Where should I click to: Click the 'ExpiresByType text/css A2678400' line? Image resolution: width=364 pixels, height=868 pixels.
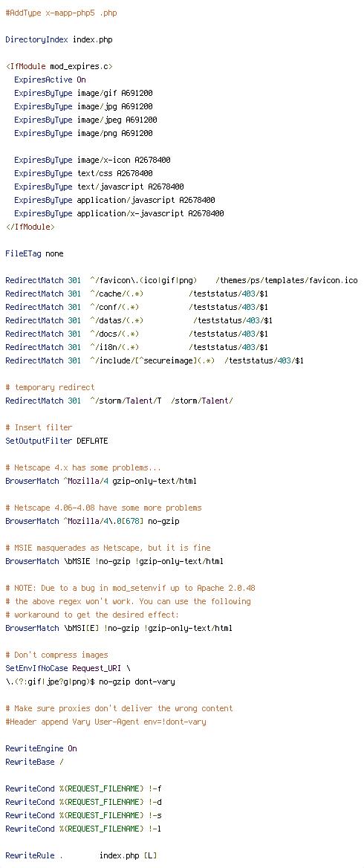[x=83, y=173]
